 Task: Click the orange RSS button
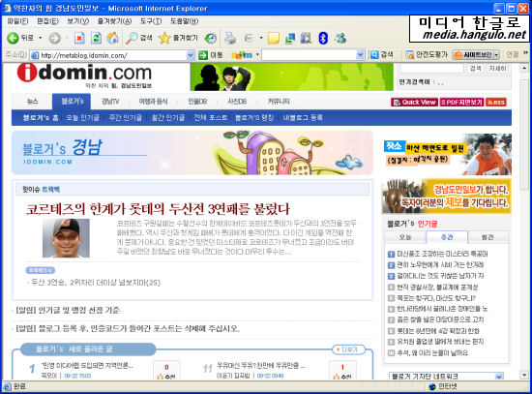pos(496,102)
